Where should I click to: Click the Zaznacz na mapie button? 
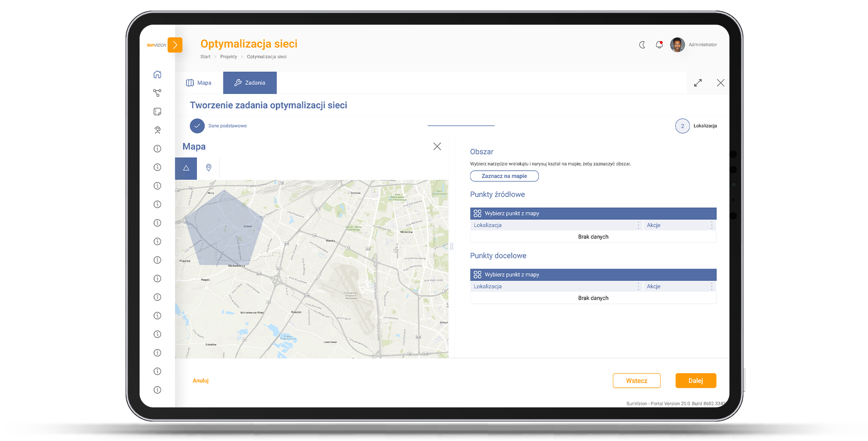504,176
